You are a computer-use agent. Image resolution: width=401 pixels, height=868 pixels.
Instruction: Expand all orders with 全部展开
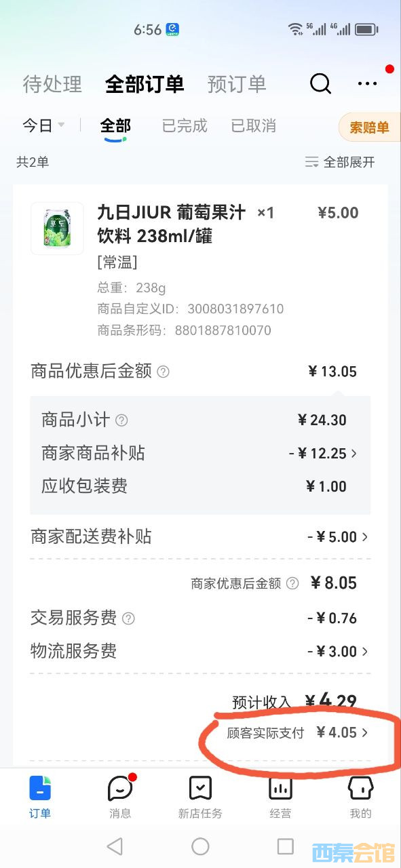(340, 162)
